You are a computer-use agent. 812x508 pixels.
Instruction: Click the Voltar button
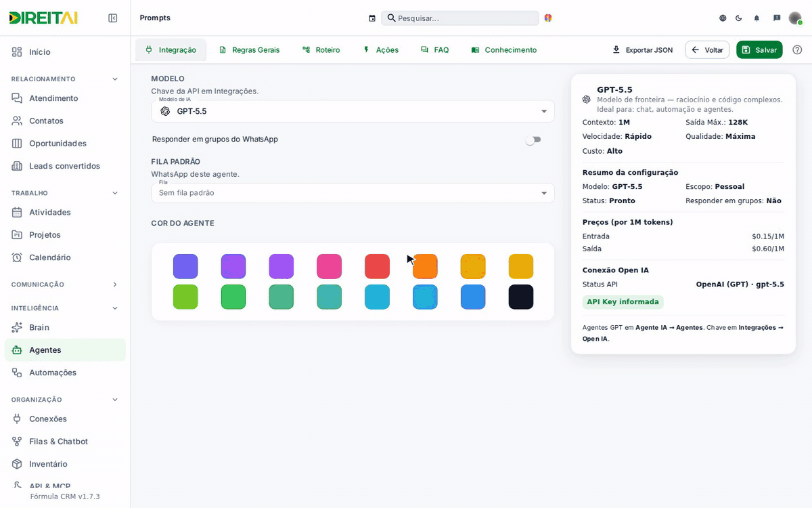click(707, 50)
